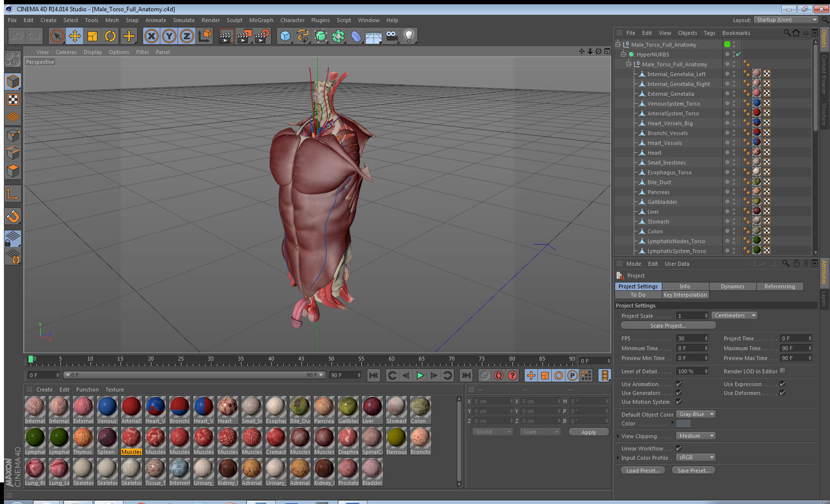Screen dimensions: 830x504
Task: Add a floor environment object
Action: [x=374, y=36]
